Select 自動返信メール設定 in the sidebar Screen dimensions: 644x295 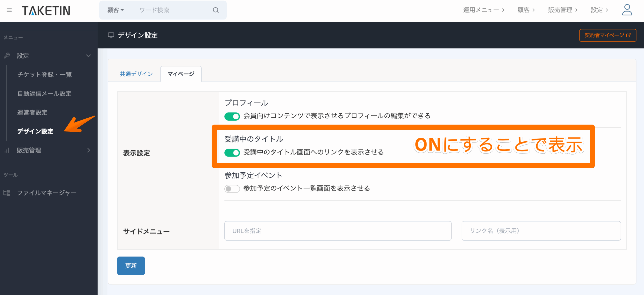pos(44,93)
